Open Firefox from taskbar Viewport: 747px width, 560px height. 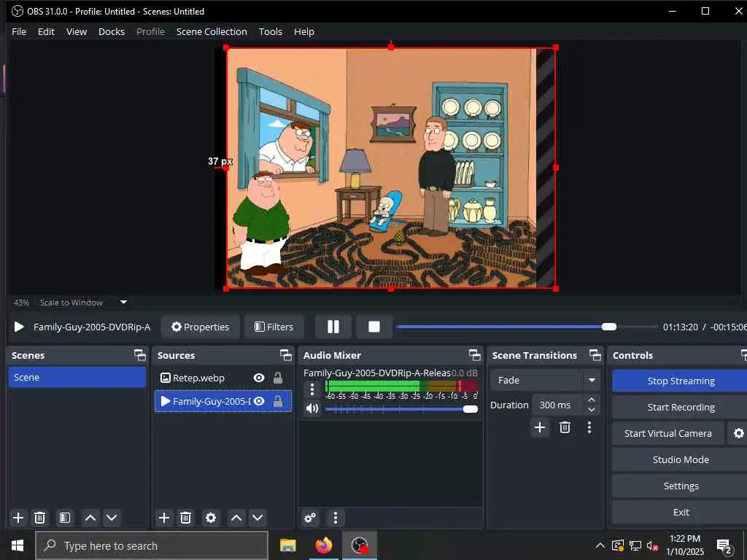point(323,545)
